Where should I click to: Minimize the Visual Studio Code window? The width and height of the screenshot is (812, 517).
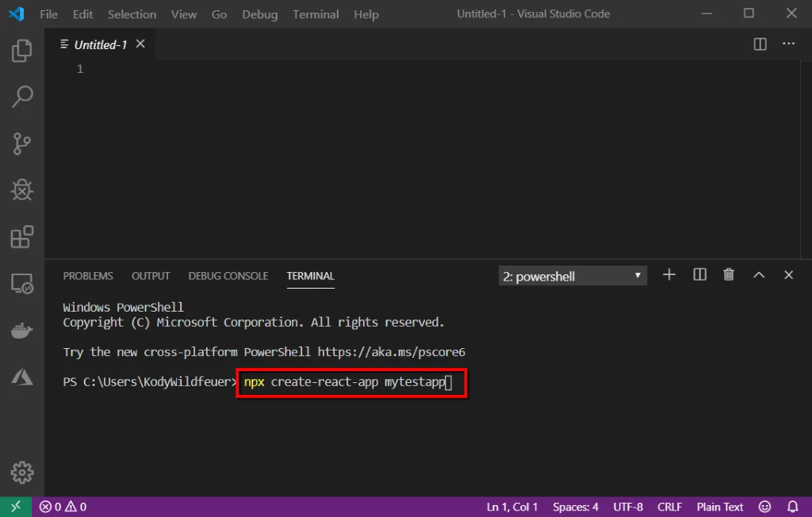[x=707, y=14]
